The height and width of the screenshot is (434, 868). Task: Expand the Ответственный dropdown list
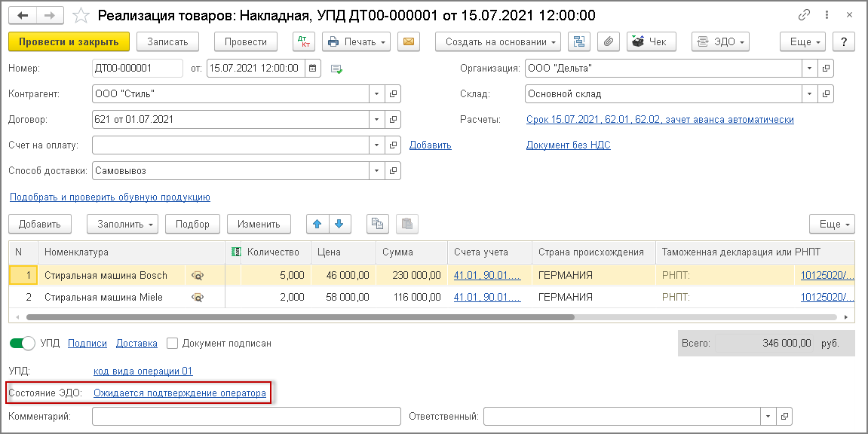pos(768,417)
